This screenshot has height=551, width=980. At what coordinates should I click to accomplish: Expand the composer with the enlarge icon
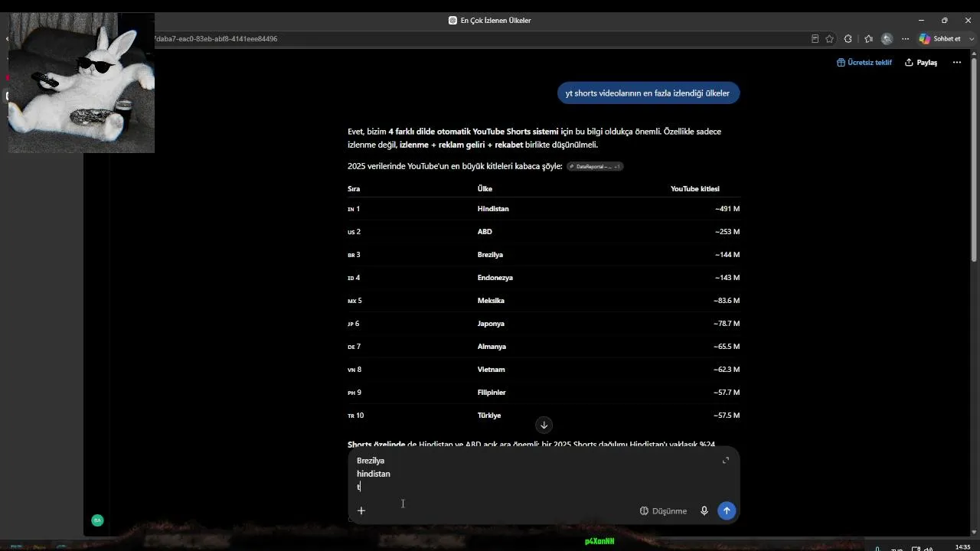726,460
